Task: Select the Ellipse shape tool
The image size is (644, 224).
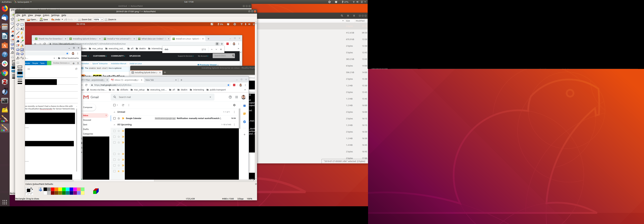Action: pos(22,54)
